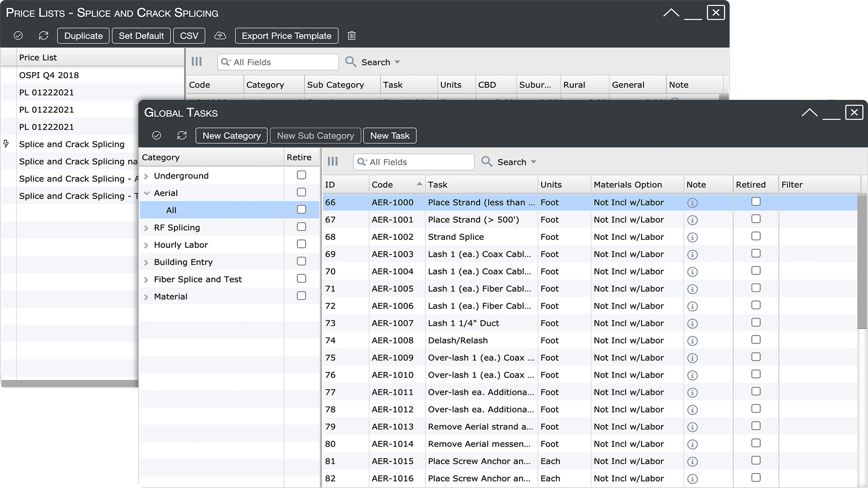868x488 pixels.
Task: Toggle Retire checkbox for Material category
Action: point(302,296)
